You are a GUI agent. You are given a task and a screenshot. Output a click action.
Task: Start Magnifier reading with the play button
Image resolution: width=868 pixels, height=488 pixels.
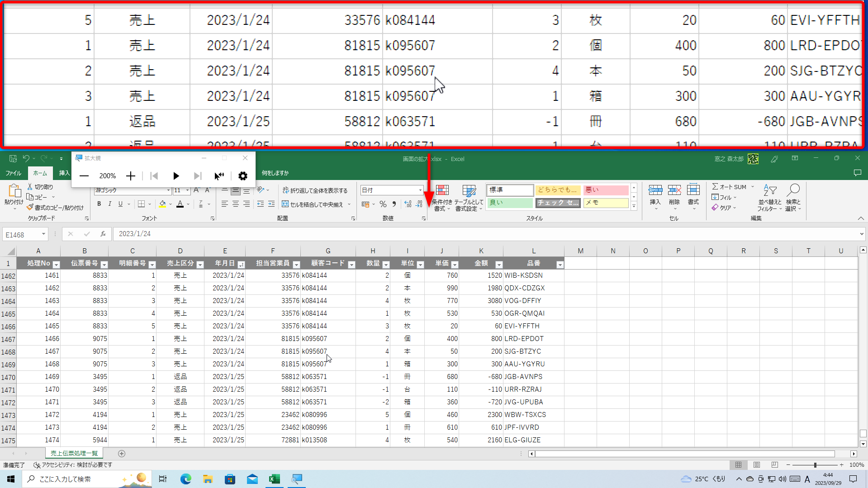pos(176,176)
